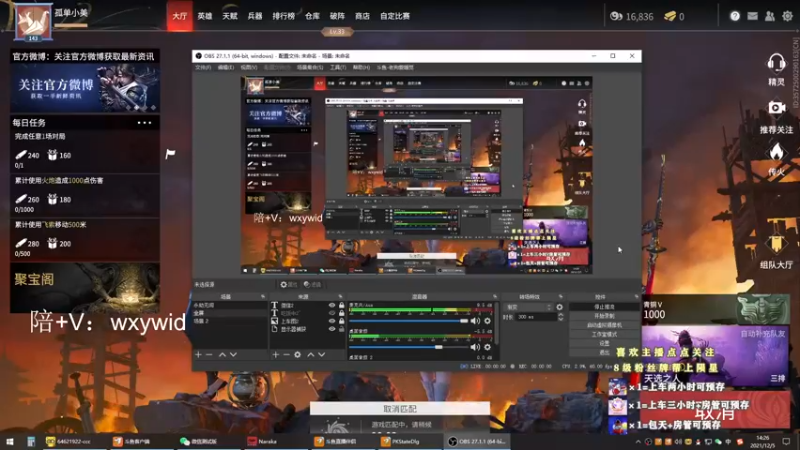Open the game help question-mark icon

click(735, 16)
